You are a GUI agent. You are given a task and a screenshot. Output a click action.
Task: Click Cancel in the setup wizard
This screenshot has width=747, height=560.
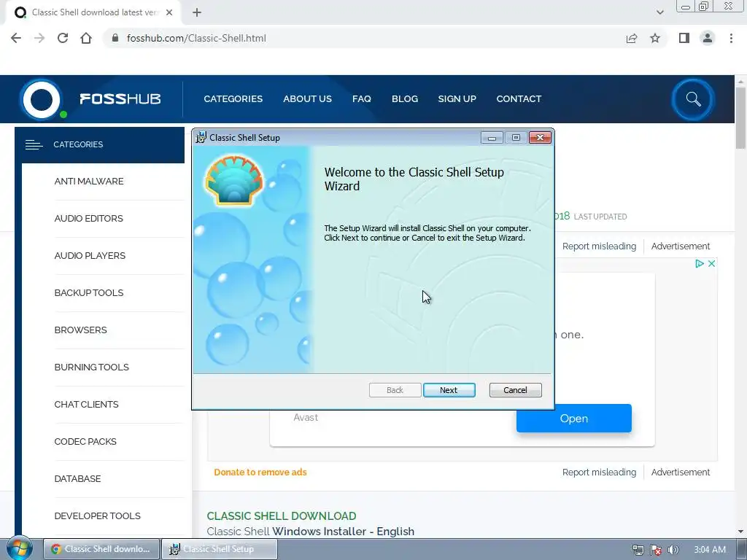click(516, 390)
